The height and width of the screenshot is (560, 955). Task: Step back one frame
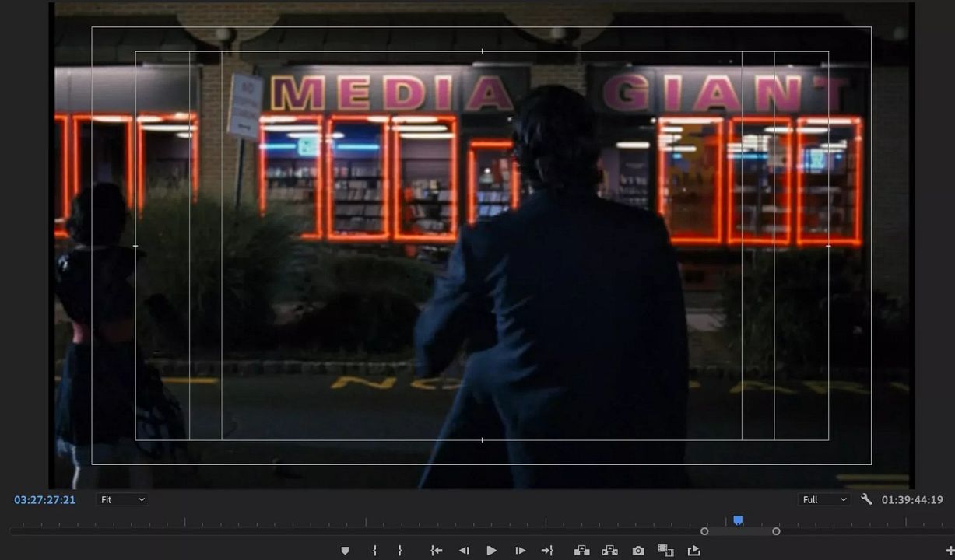(x=465, y=550)
